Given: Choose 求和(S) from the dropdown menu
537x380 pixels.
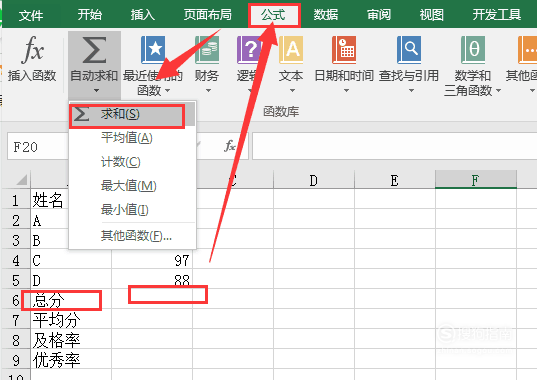Looking at the screenshot, I should click(132, 115).
